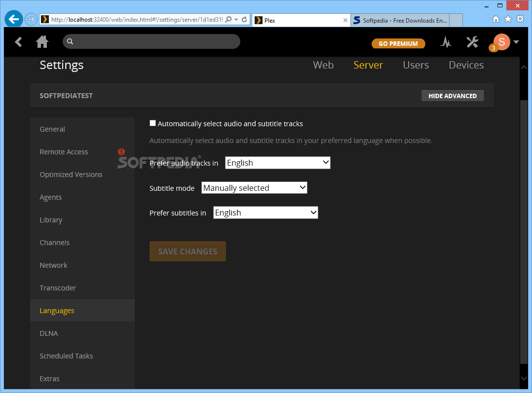Open Channels settings
532x393 pixels.
click(x=82, y=243)
